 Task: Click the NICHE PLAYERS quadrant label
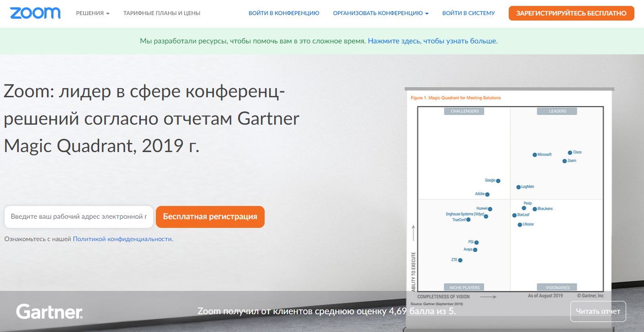click(x=464, y=288)
